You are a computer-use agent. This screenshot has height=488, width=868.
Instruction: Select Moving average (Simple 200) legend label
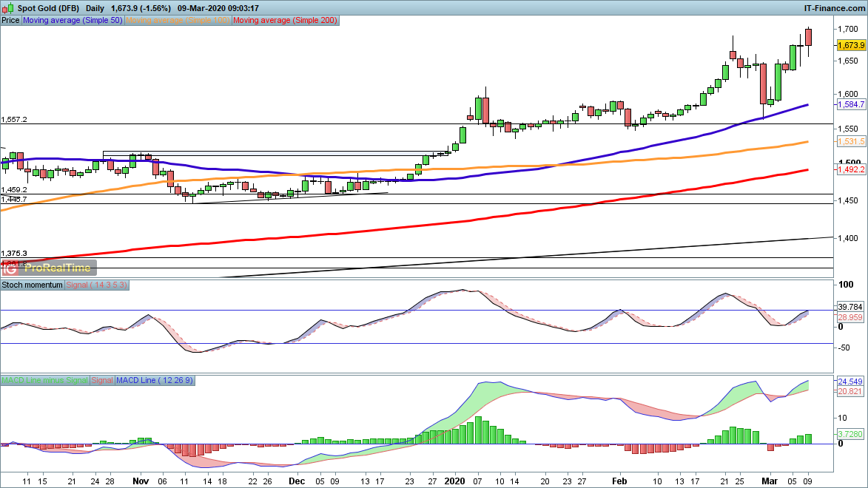click(x=285, y=21)
